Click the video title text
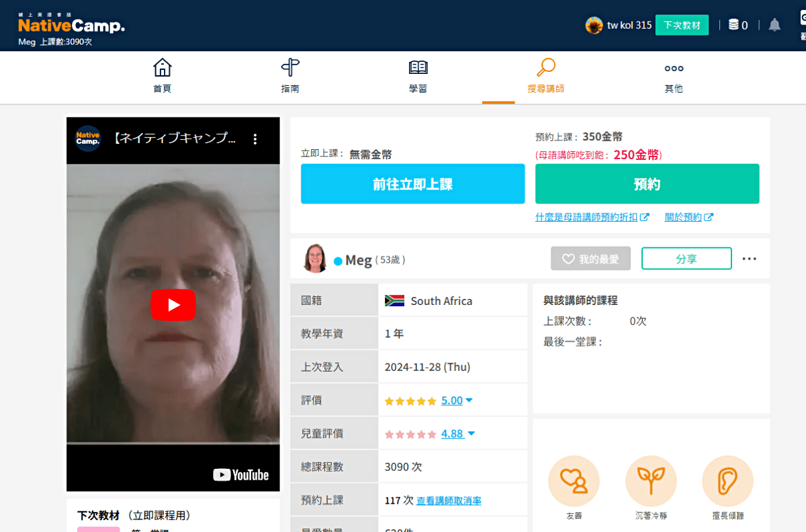Image resolution: width=806 pixels, height=532 pixels. [x=175, y=139]
